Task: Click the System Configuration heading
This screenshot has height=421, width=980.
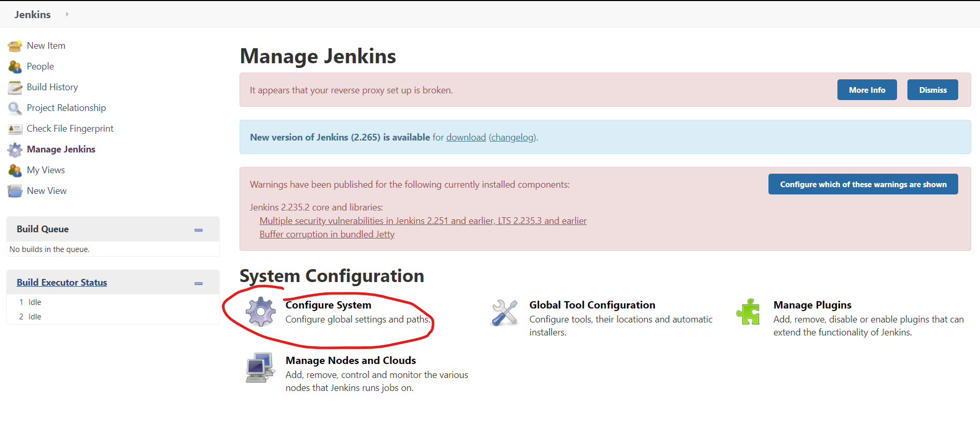Action: click(x=332, y=276)
